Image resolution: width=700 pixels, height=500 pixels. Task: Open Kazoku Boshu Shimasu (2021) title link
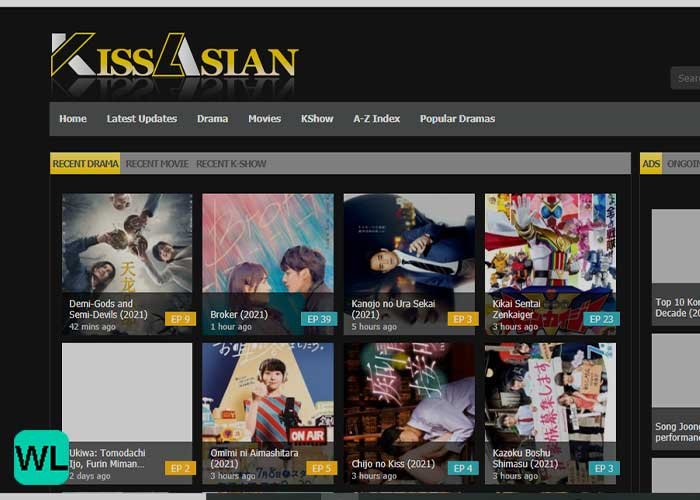(x=525, y=458)
